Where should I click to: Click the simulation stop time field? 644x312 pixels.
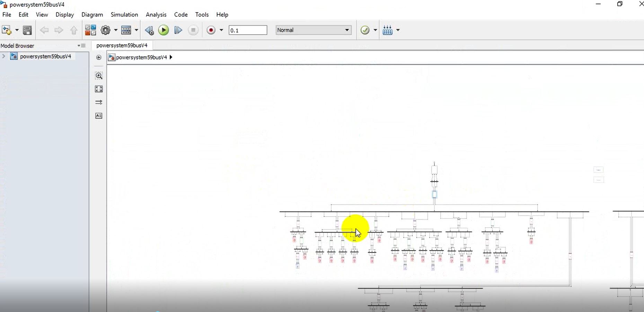(x=248, y=30)
